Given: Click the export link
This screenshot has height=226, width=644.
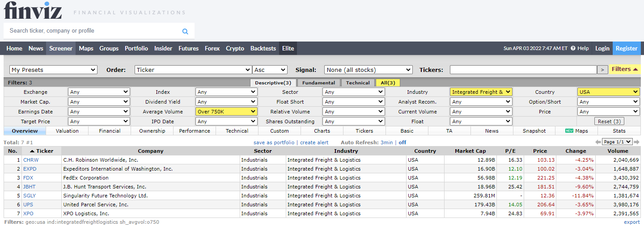Looking at the screenshot, I should [632, 222].
